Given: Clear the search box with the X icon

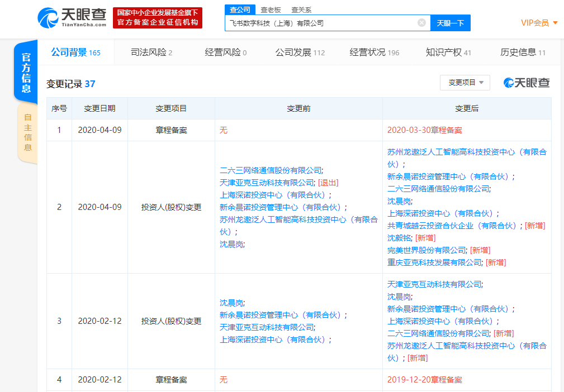Looking at the screenshot, I should pos(421,22).
